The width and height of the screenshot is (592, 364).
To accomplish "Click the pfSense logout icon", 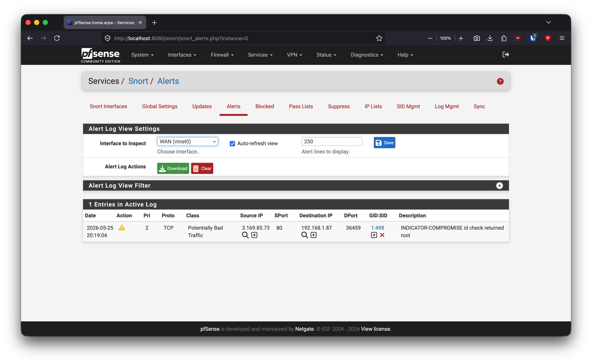I will pyautogui.click(x=506, y=55).
